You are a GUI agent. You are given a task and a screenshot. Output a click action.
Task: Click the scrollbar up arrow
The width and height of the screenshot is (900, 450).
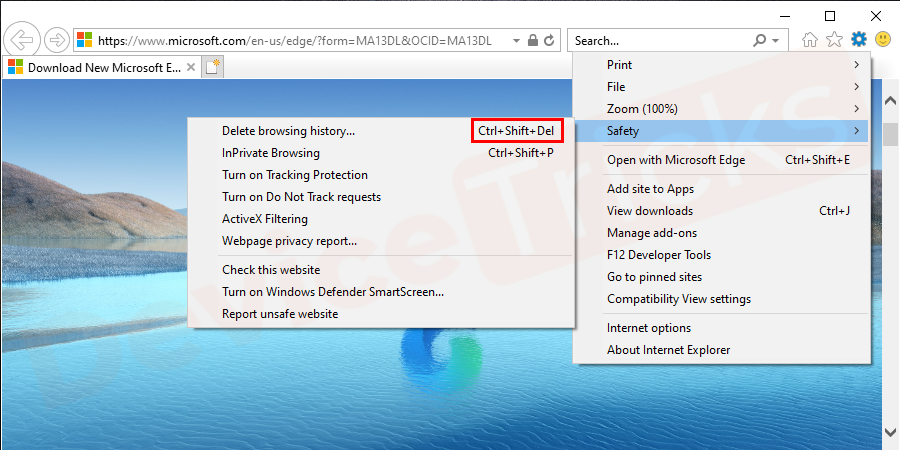[890, 100]
